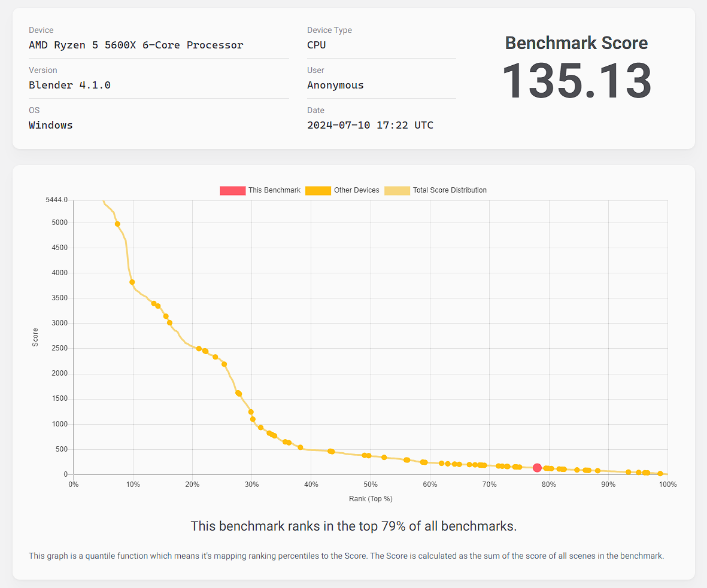This screenshot has width=707, height=588.
Task: Click the 135.13 benchmark score number
Action: pyautogui.click(x=576, y=81)
